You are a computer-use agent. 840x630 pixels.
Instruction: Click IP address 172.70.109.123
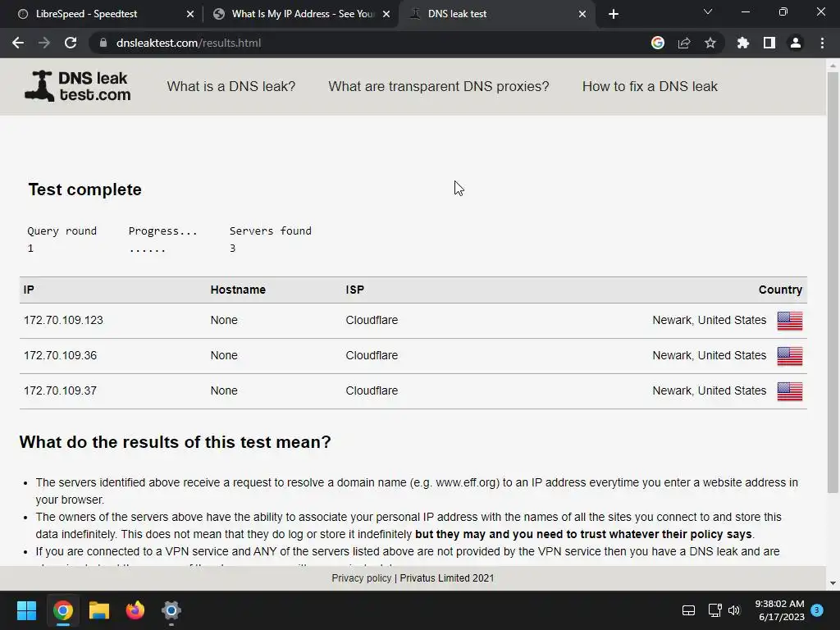[x=63, y=321]
